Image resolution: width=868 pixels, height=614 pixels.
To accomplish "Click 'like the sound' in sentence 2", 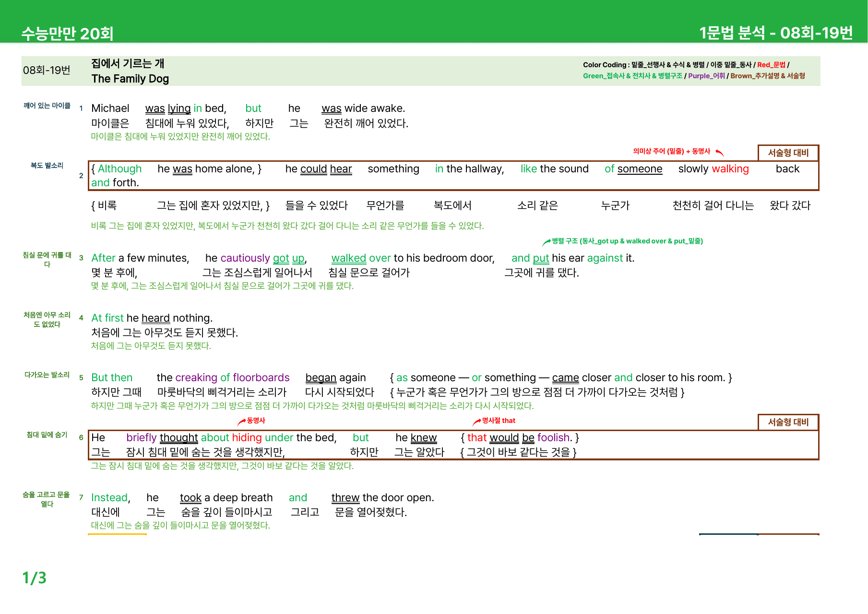I will click(555, 169).
